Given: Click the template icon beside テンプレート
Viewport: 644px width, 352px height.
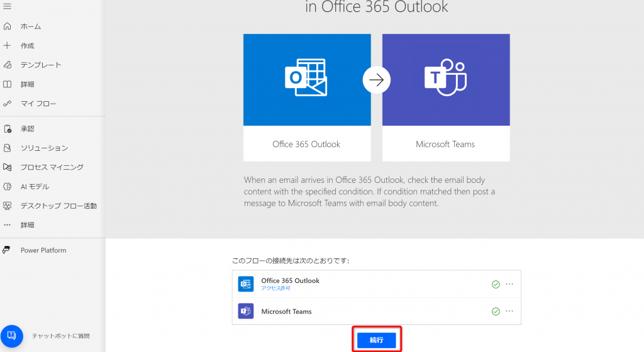Looking at the screenshot, I should (7, 65).
